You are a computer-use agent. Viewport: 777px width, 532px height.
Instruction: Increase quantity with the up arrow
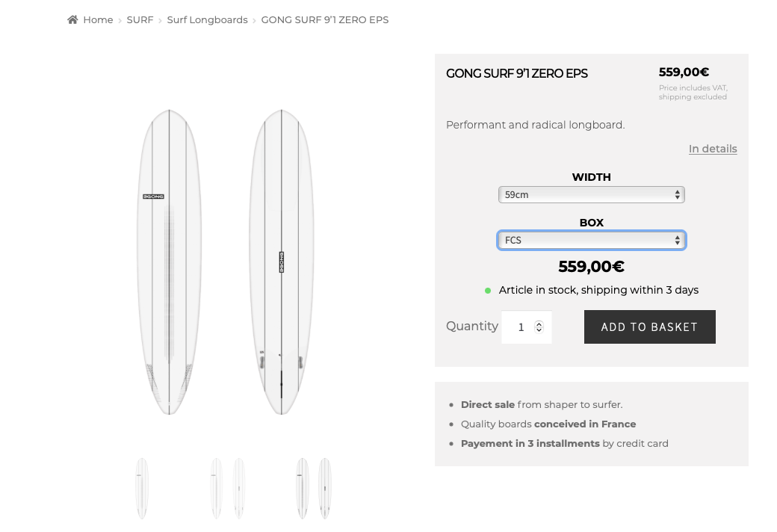point(539,324)
